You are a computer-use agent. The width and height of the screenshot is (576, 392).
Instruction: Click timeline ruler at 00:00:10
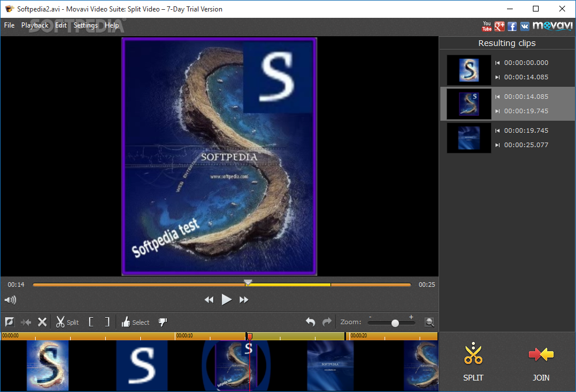185,336
